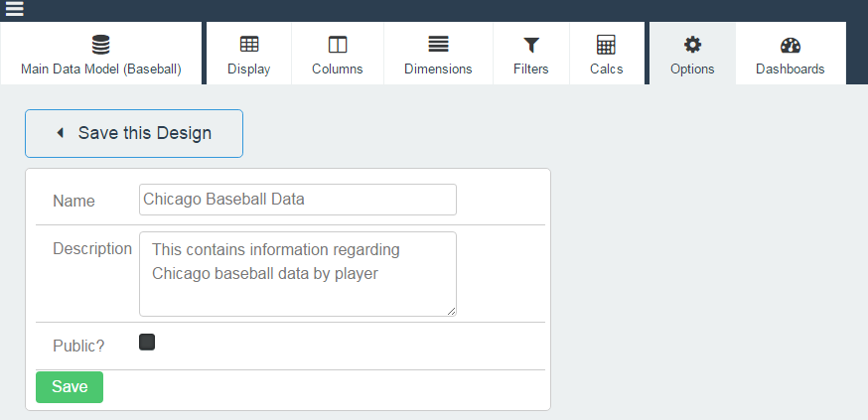This screenshot has width=868, height=420.
Task: Click the database stack icon
Action: (x=100, y=45)
